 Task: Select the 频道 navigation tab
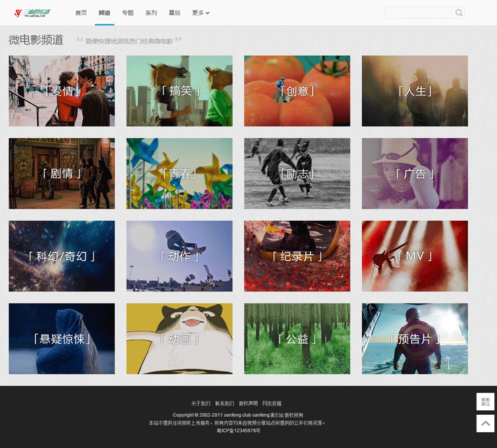click(x=104, y=13)
